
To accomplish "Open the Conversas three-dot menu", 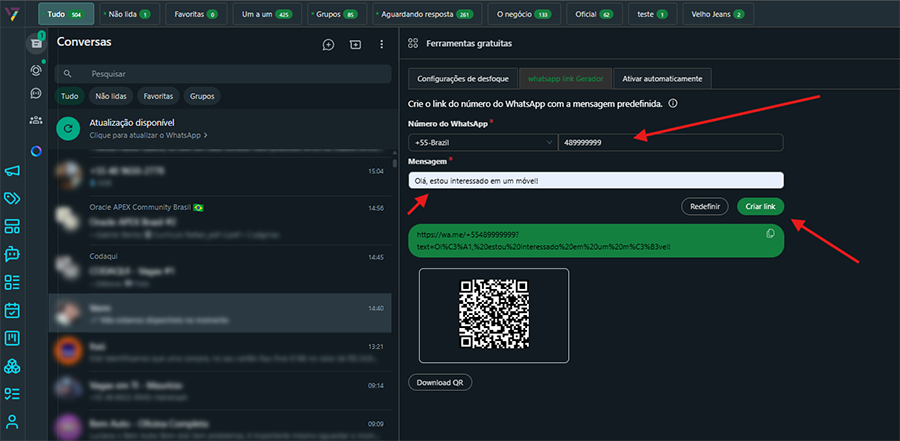I will point(381,45).
